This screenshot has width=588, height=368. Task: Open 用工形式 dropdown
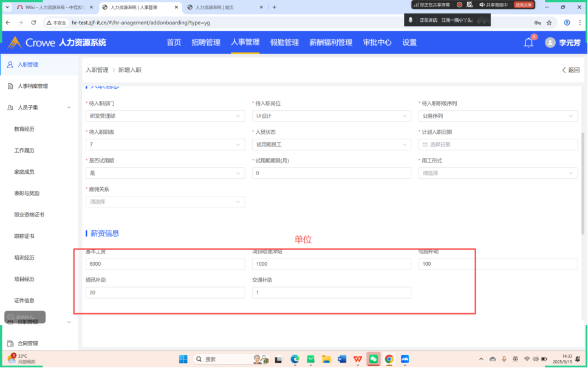click(498, 173)
